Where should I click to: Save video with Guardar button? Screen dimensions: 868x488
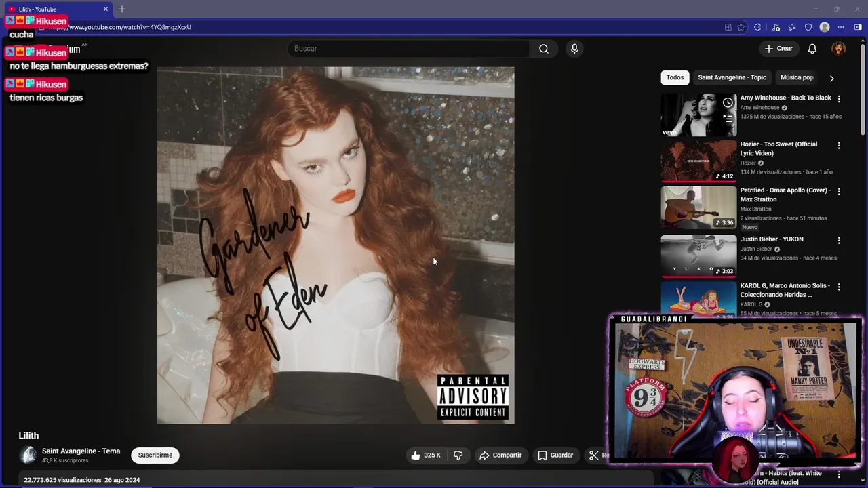point(555,455)
